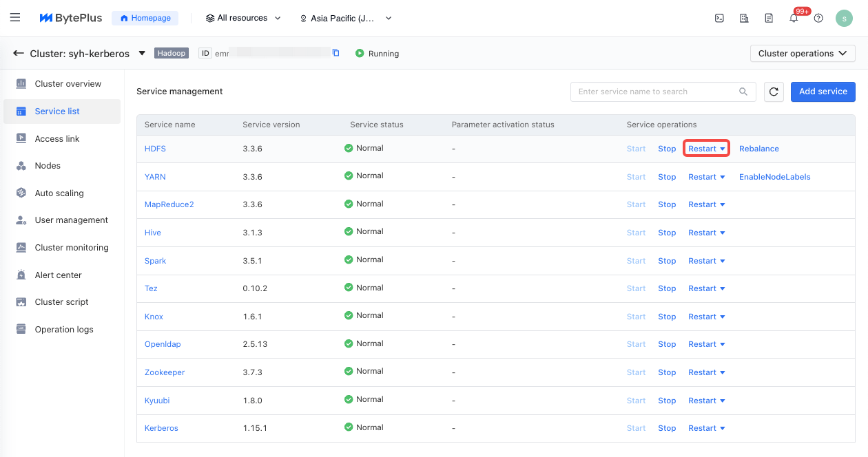Go back using the left arrow
Viewport: 868px width, 457px height.
[x=19, y=53]
